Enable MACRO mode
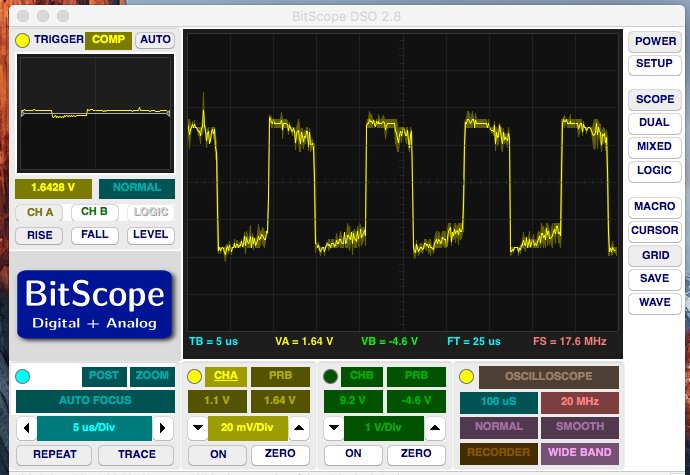This screenshot has width=690, height=475. 655,207
